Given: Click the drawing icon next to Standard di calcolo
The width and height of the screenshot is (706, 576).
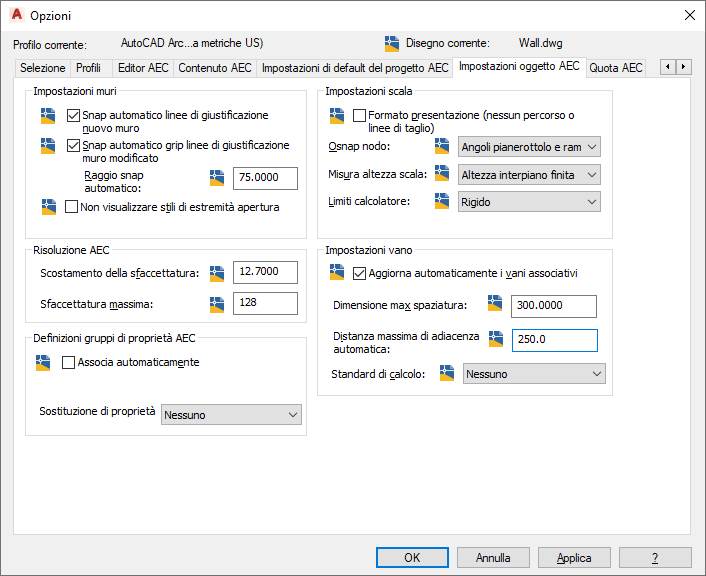Looking at the screenshot, I should coord(447,373).
